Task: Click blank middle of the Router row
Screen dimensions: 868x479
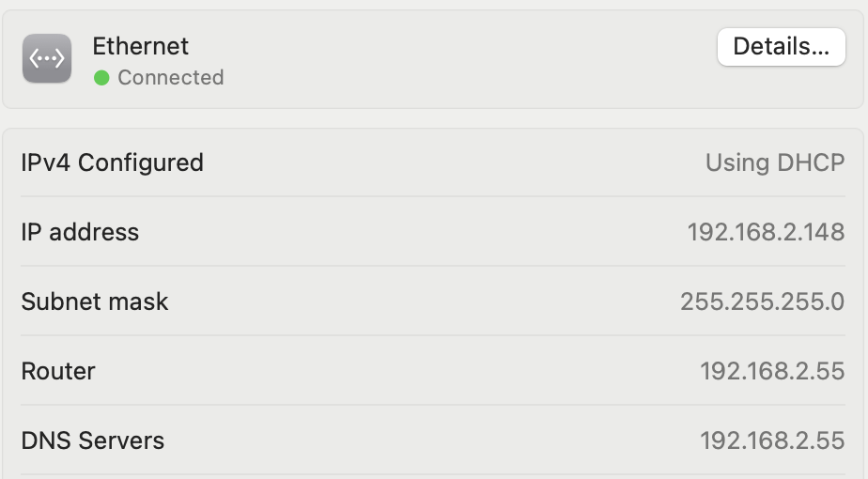Action: pyautogui.click(x=397, y=371)
